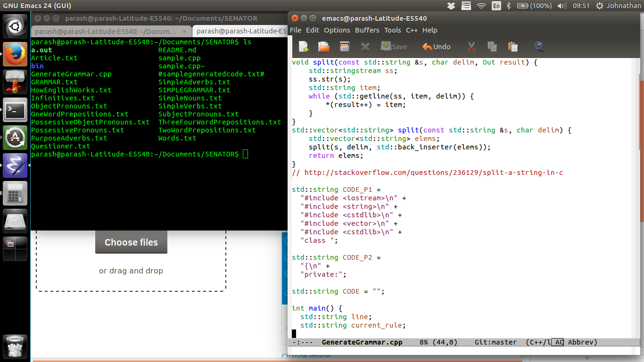
Task: Open the Emacs Help menu
Action: pyautogui.click(x=430, y=30)
